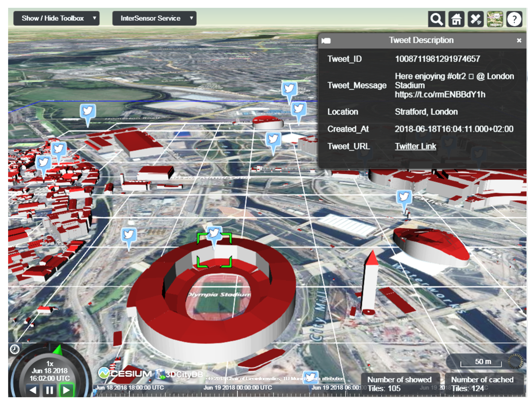The image size is (532, 403).
Task: Click the Tweet_ID value 1008711981291974657
Action: click(437, 59)
